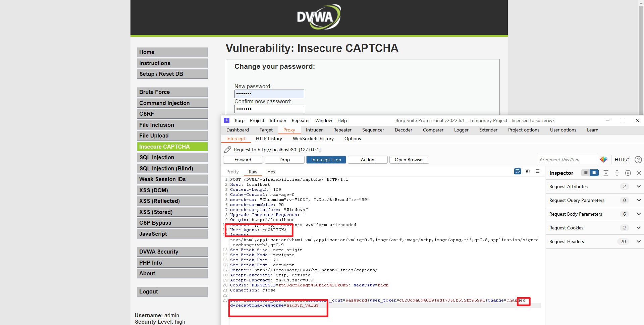Switch to WebSockets history sub-tab

[x=313, y=139]
